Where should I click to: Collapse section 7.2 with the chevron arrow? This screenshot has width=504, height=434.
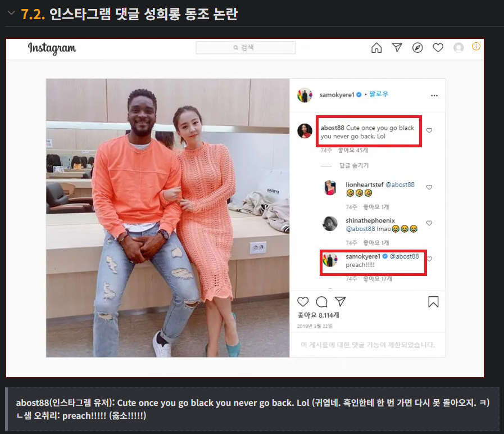(x=11, y=13)
